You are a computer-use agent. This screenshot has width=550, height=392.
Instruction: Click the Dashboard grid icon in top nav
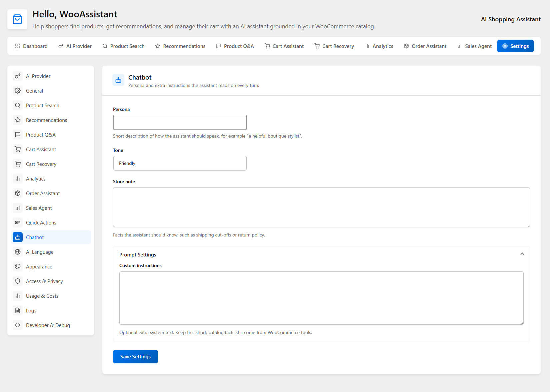(18, 46)
